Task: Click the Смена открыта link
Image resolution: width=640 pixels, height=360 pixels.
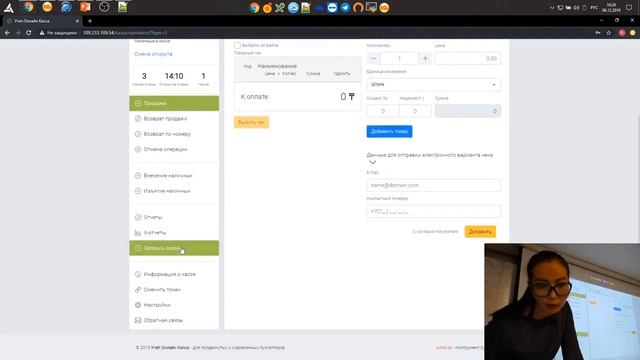Action: coord(153,54)
